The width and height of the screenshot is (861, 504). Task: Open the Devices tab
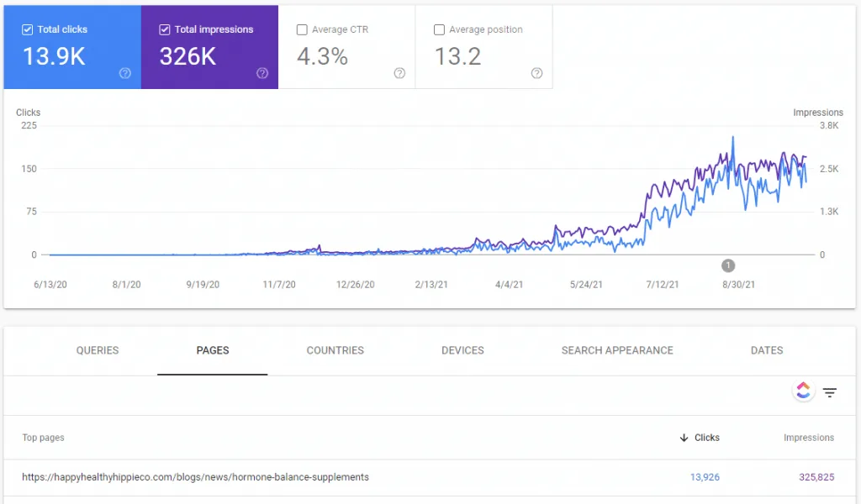click(x=463, y=350)
